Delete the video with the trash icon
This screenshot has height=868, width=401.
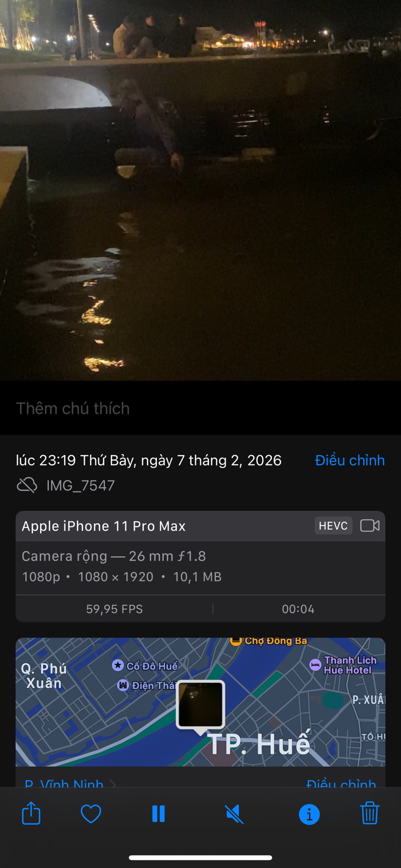(370, 813)
